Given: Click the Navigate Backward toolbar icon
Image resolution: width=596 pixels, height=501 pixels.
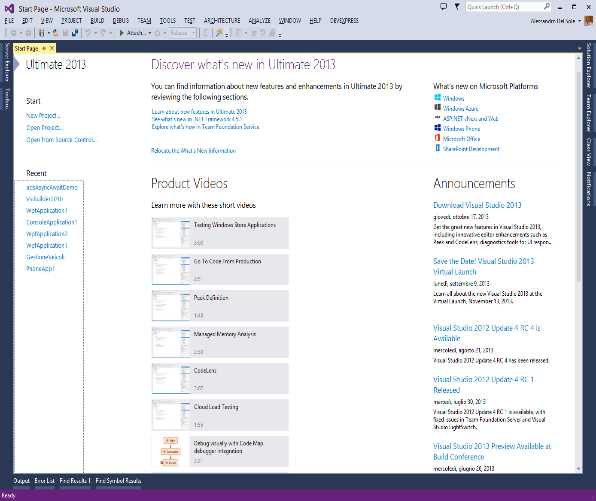Looking at the screenshot, I should pyautogui.click(x=14, y=33).
